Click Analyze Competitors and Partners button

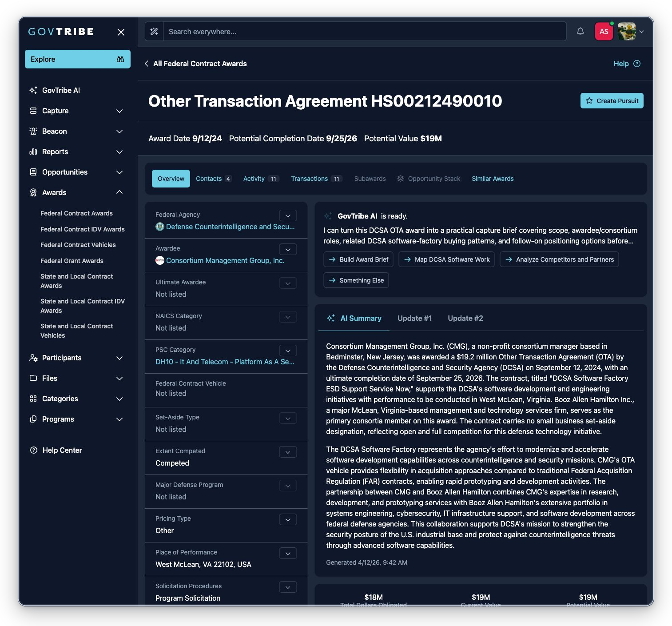pos(559,259)
